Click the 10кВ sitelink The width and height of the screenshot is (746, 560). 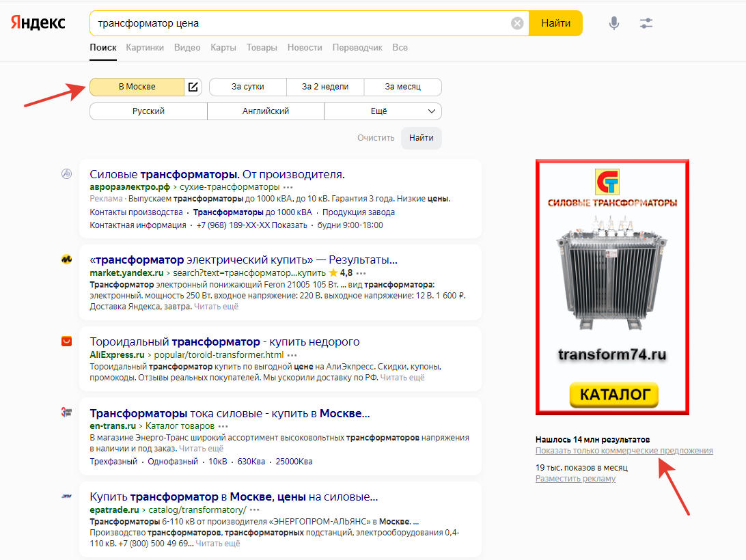click(x=218, y=462)
